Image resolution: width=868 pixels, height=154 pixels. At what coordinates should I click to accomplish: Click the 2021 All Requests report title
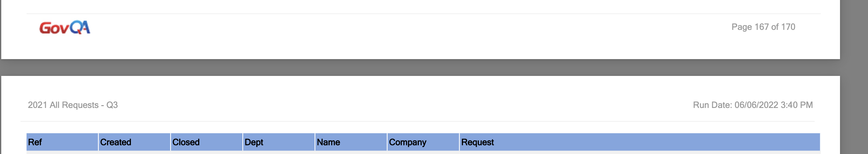(x=63, y=105)
